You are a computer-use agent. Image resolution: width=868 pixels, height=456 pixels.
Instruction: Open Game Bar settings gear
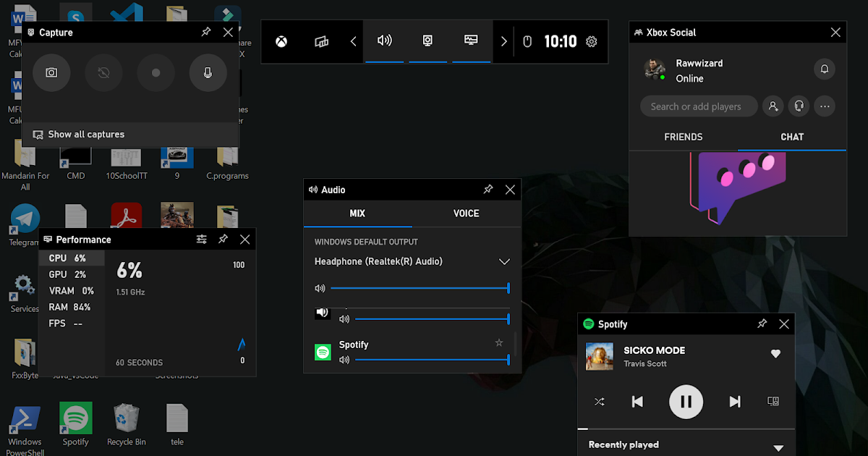[591, 42]
